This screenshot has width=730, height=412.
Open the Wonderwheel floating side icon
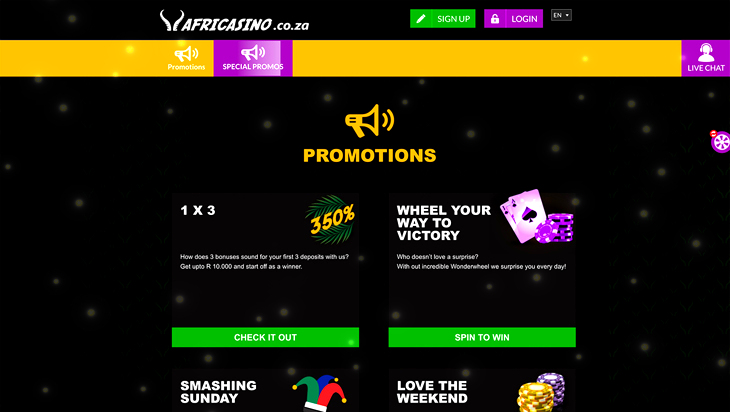pyautogui.click(x=721, y=142)
